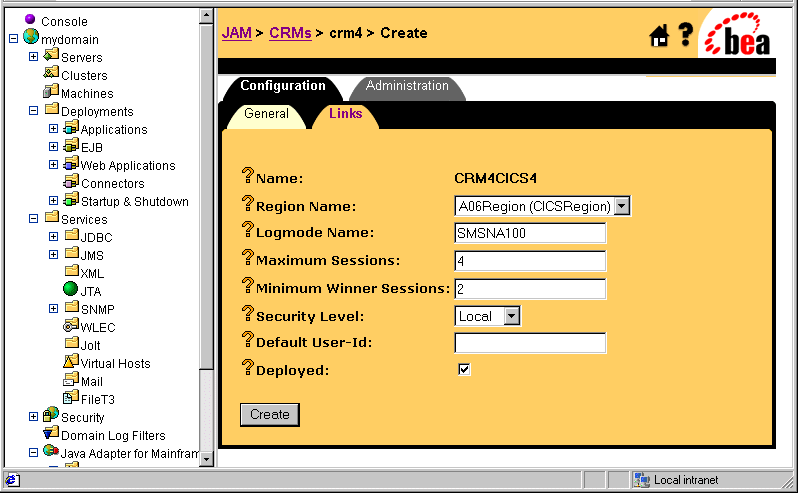Click the bea logo

click(x=737, y=34)
